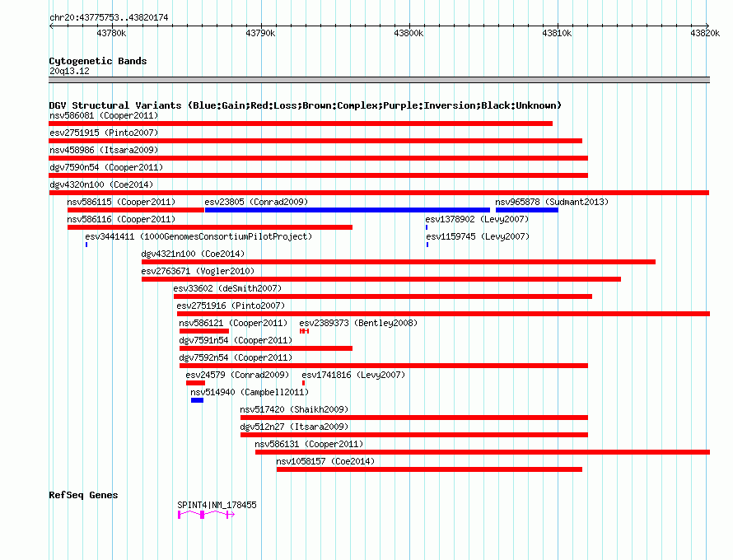Click dgv7591n54 (Cooper2011) label
This screenshot has width=733, height=560.
(236, 340)
